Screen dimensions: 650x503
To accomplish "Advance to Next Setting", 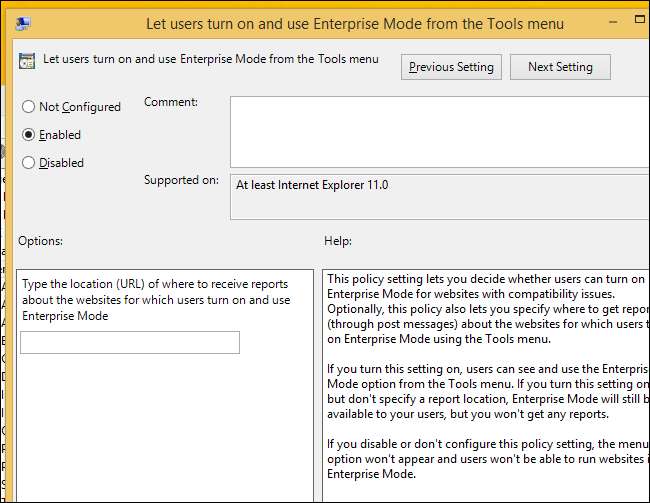I will (x=560, y=67).
